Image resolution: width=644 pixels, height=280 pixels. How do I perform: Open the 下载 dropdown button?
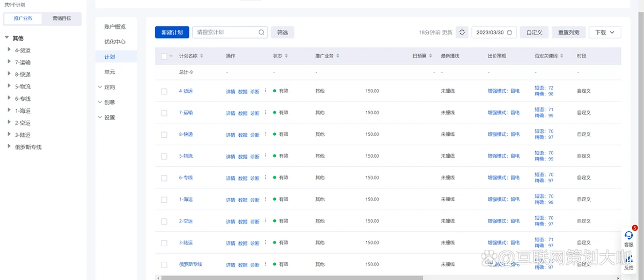coord(605,32)
